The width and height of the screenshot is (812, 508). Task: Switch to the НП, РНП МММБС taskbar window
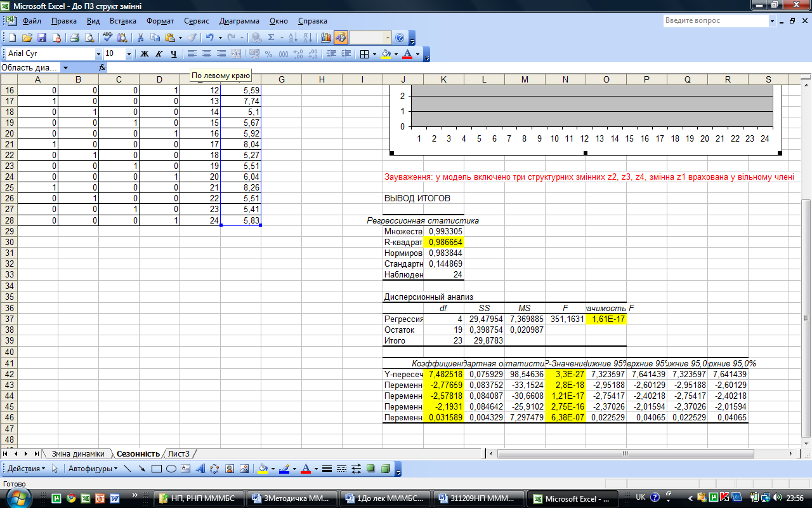click(197, 498)
